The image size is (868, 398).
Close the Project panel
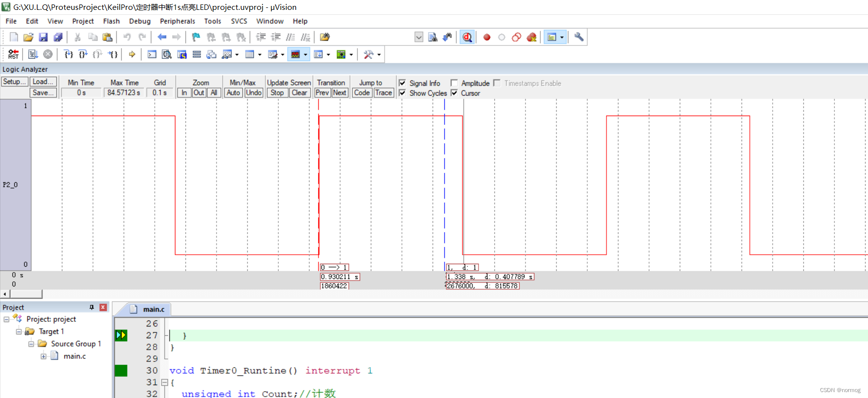pos(103,307)
